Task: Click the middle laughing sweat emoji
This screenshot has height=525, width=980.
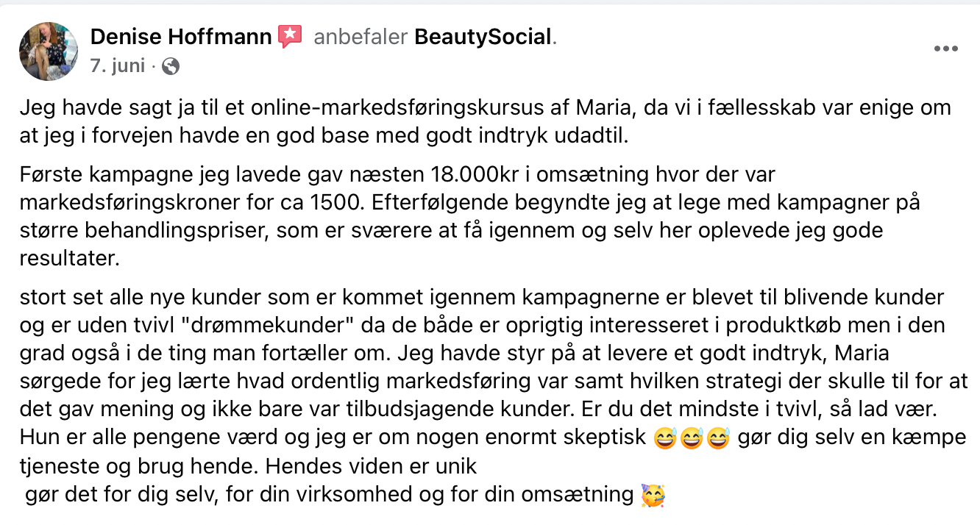Action: [691, 438]
